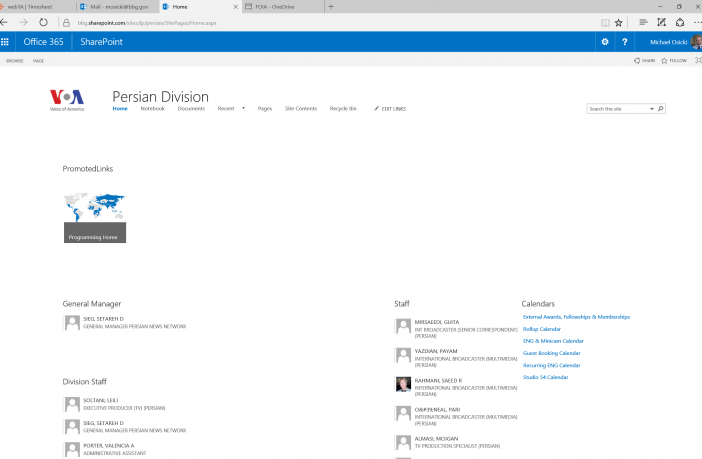702x459 pixels.
Task: Open the search scope dropdown arrow
Action: (652, 109)
